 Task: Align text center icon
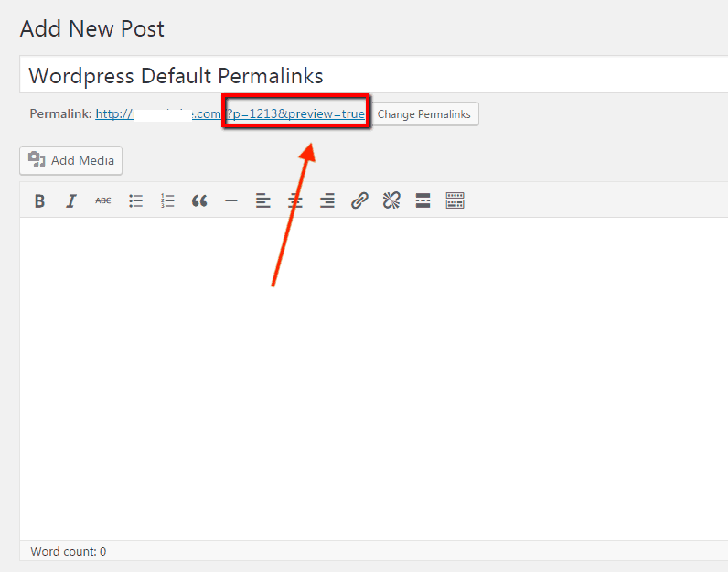(295, 200)
